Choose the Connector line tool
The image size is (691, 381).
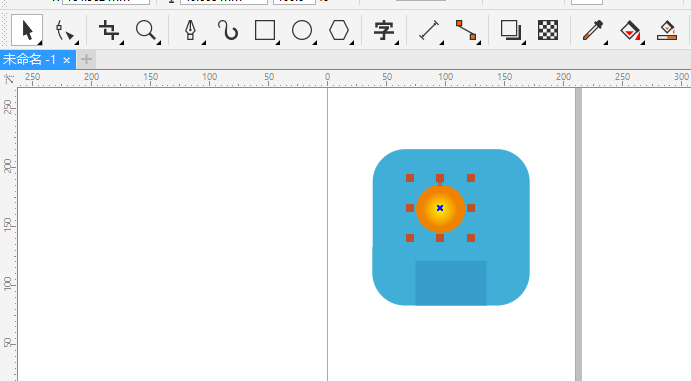tap(466, 31)
